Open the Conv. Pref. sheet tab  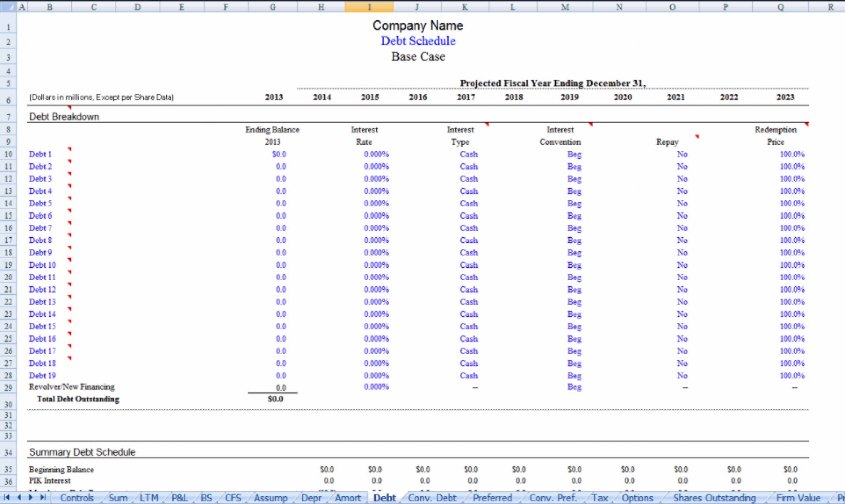pyautogui.click(x=553, y=498)
